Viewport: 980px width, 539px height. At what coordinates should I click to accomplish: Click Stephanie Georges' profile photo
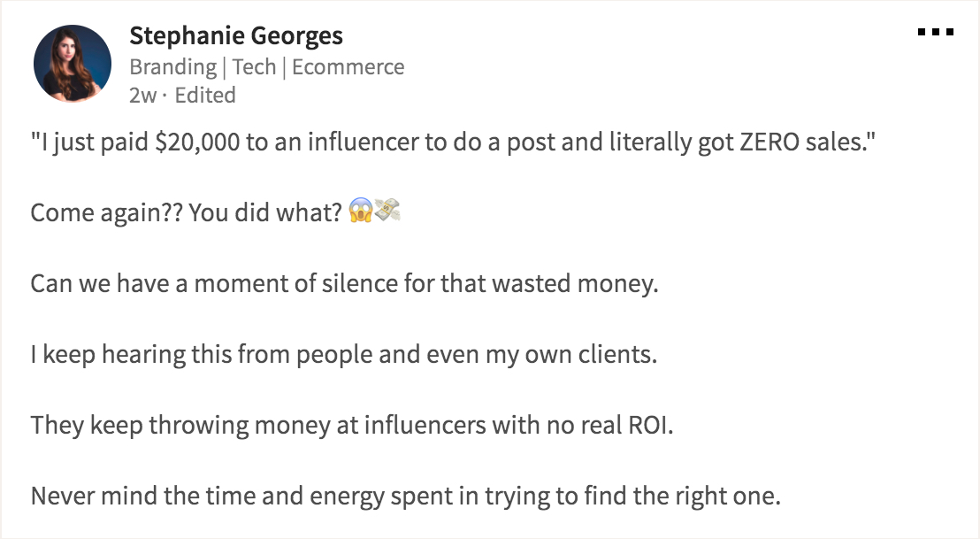[x=73, y=63]
